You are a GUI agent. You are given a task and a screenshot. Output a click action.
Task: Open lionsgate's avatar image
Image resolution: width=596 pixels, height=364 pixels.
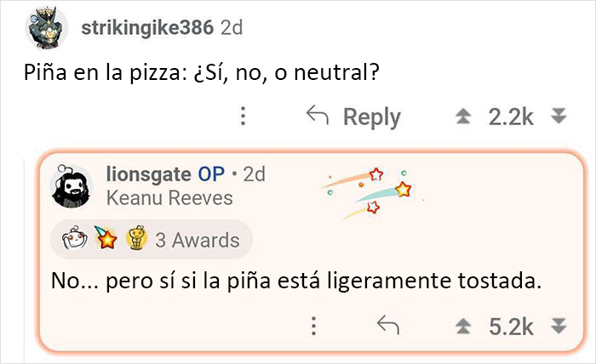click(72, 186)
